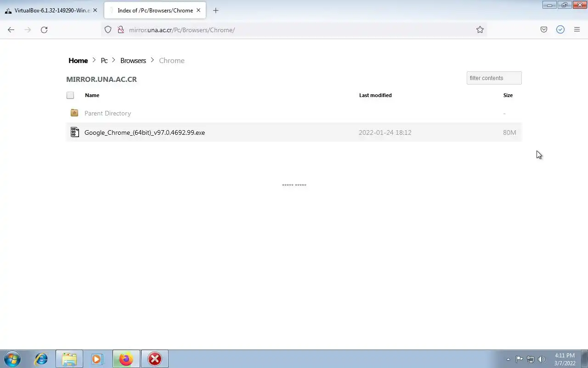Image resolution: width=588 pixels, height=368 pixels.
Task: Open Windows Explorer from the taskbar
Action: (x=69, y=359)
